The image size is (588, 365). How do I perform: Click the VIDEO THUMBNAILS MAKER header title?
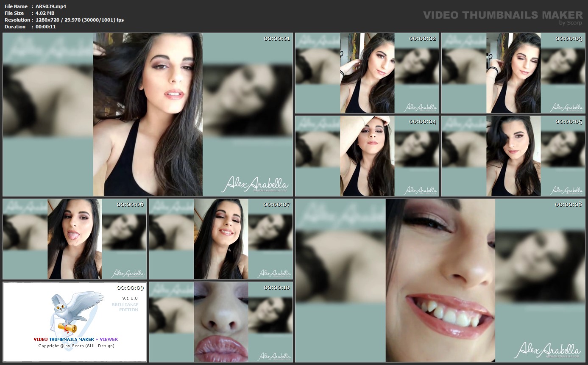click(503, 15)
